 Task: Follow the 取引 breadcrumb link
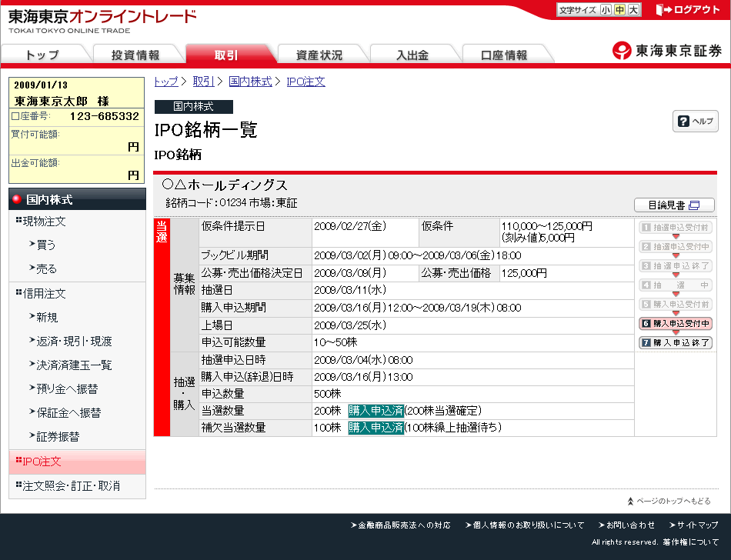click(204, 82)
